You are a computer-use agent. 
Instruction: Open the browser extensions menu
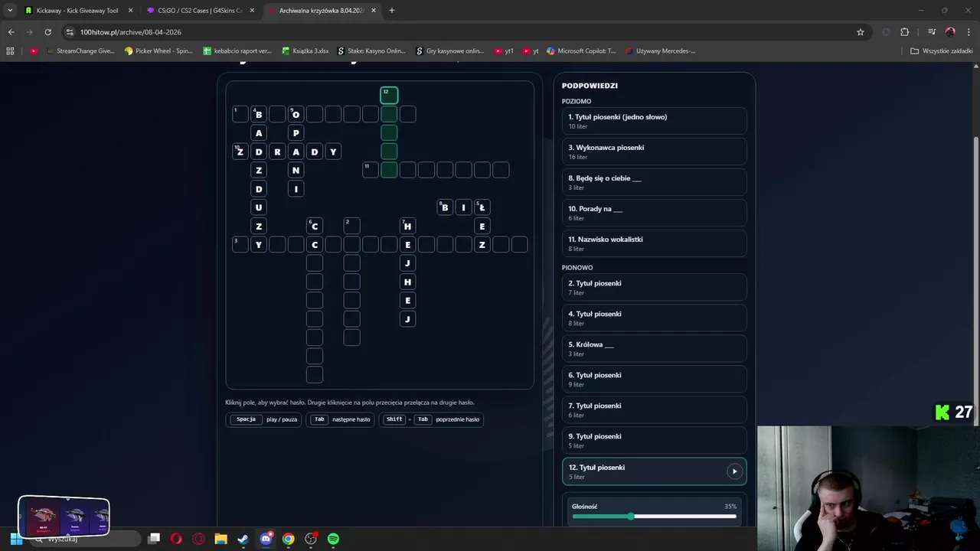coord(905,32)
